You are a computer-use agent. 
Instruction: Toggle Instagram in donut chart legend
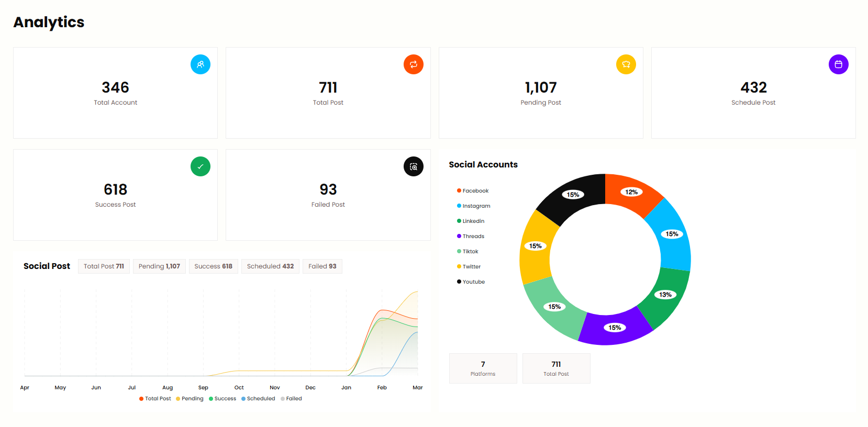474,206
